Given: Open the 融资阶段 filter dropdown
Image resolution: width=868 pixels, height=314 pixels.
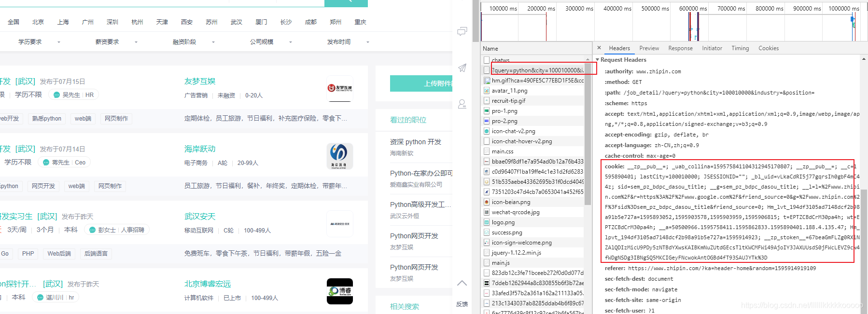Looking at the screenshot, I should 194,42.
